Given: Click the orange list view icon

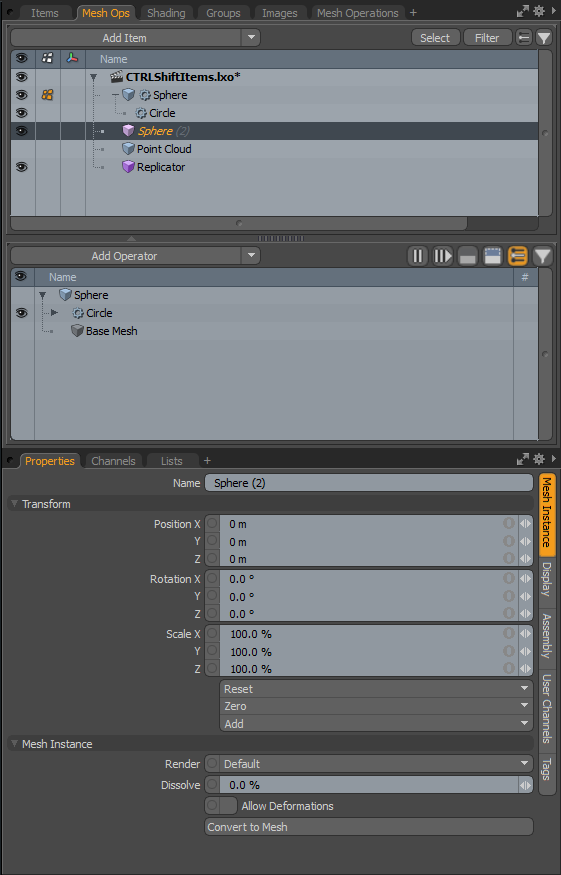Looking at the screenshot, I should point(517,256).
